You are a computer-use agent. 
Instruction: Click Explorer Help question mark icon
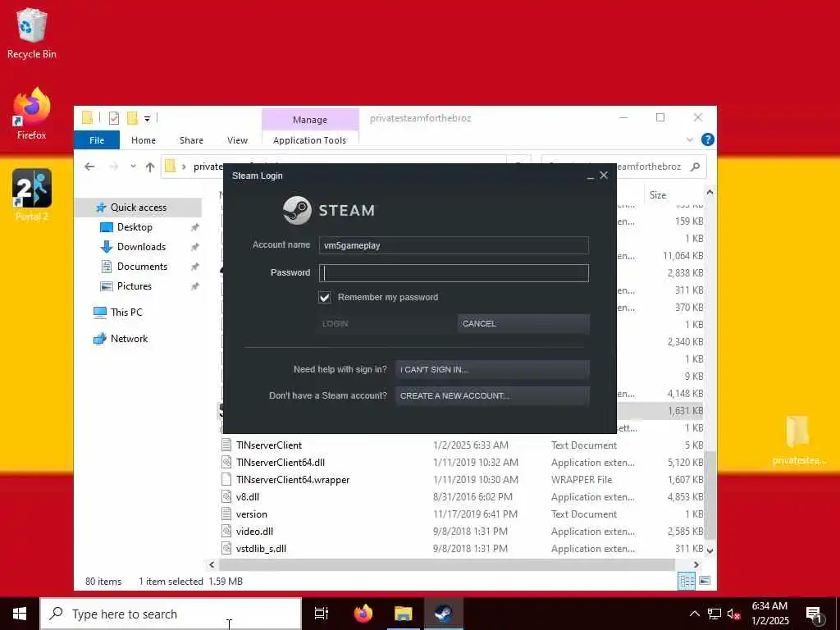point(707,139)
